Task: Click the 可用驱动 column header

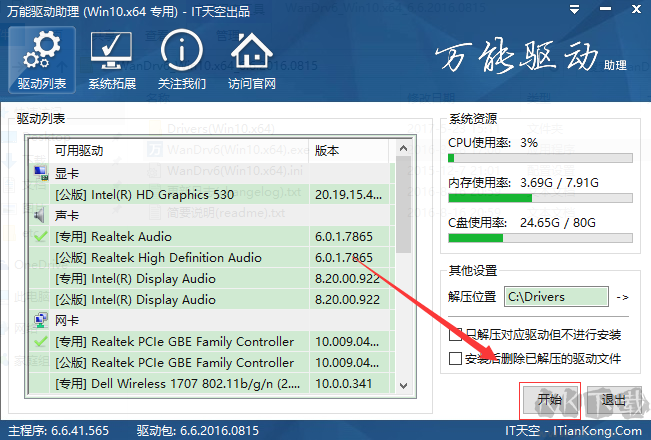Action: click(179, 151)
